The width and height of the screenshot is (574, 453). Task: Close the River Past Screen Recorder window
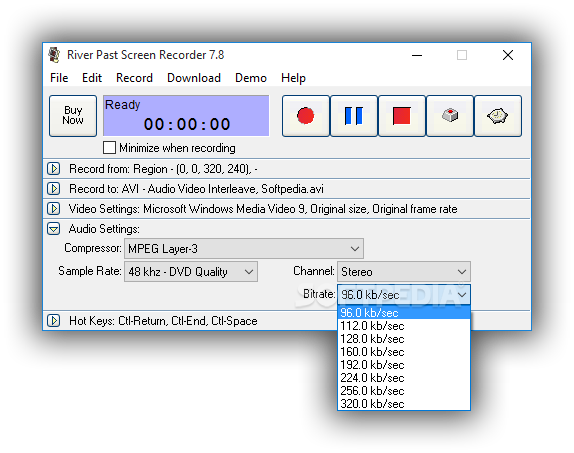coord(508,55)
